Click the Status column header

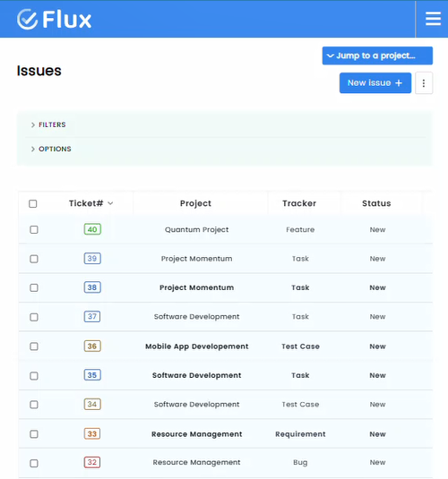(376, 203)
